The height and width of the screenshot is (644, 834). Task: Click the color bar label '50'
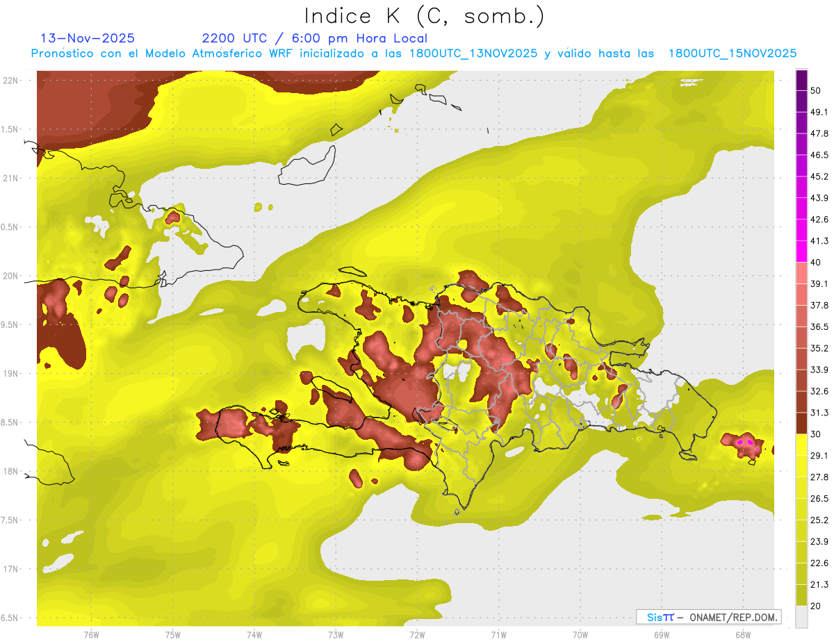tap(817, 91)
